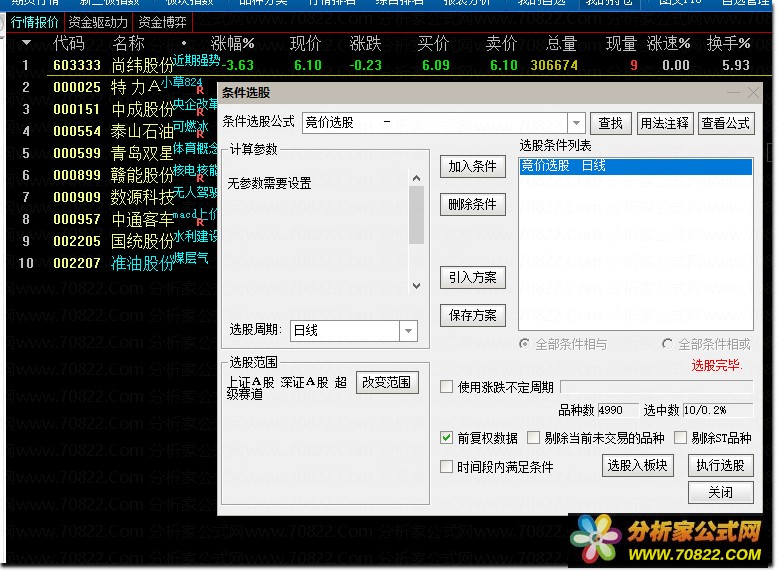Click the 近期强势 tag on 尚纬股份
The height and width of the screenshot is (571, 778).
196,61
